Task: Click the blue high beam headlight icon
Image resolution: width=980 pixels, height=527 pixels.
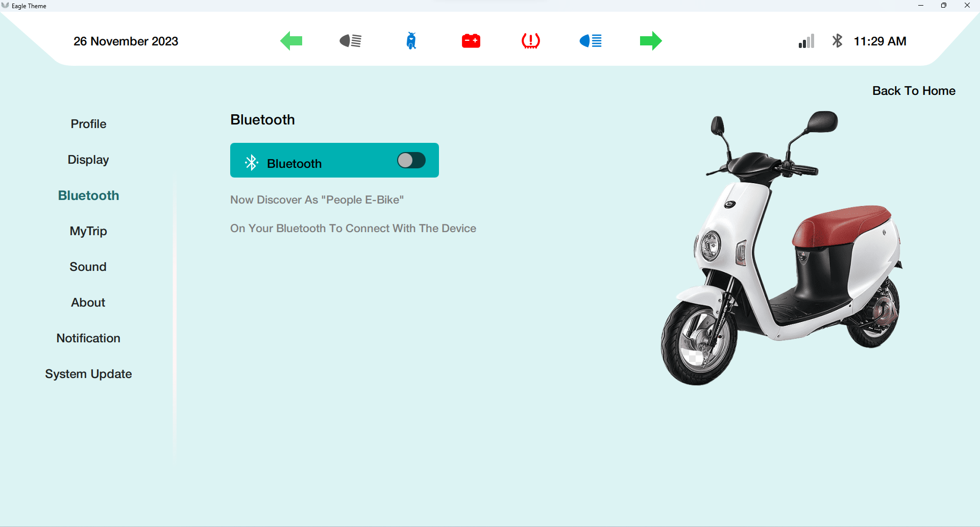Action: tap(591, 41)
